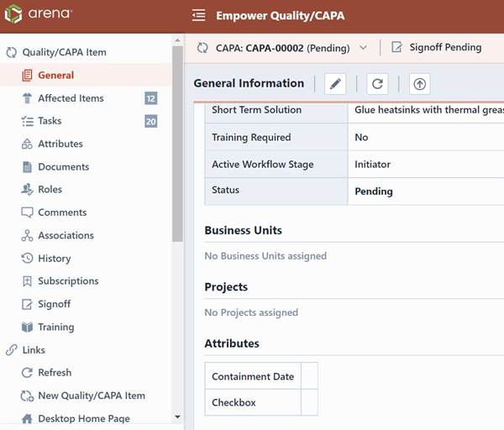Click the Subscriptions bookmark icon
The image size is (504, 430).
(x=28, y=281)
